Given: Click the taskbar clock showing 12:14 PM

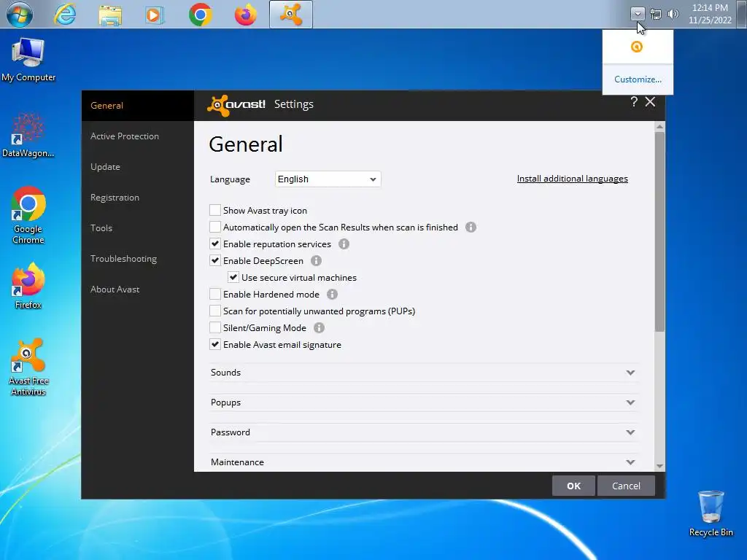Looking at the screenshot, I should point(710,14).
